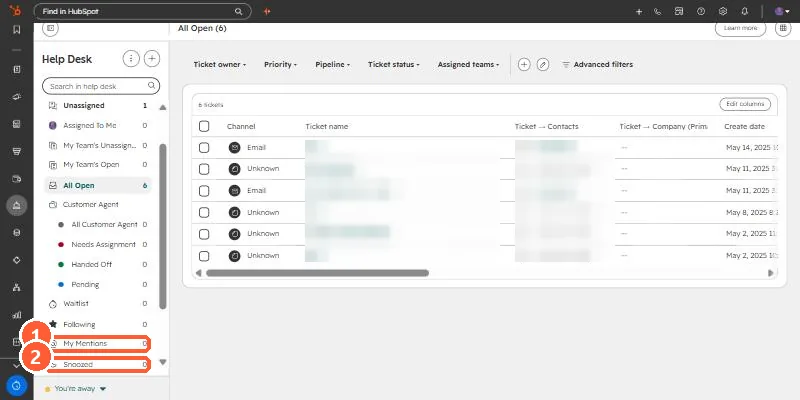
Task: Click the Edit columns button
Action: (x=745, y=104)
